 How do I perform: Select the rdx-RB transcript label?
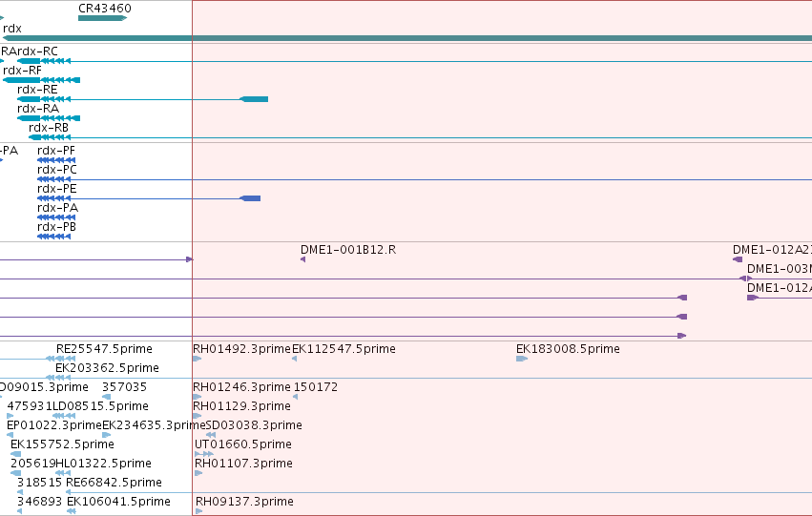[49, 128]
